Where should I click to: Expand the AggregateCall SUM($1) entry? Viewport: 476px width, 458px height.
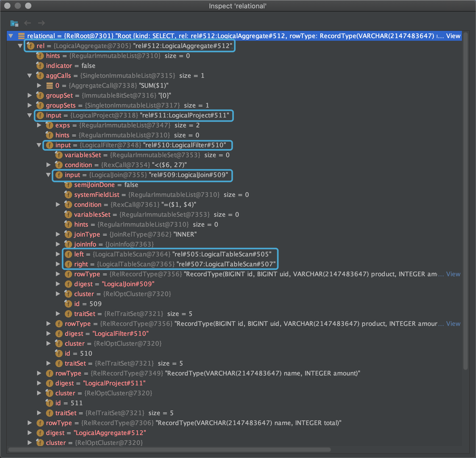pyautogui.click(x=39, y=85)
